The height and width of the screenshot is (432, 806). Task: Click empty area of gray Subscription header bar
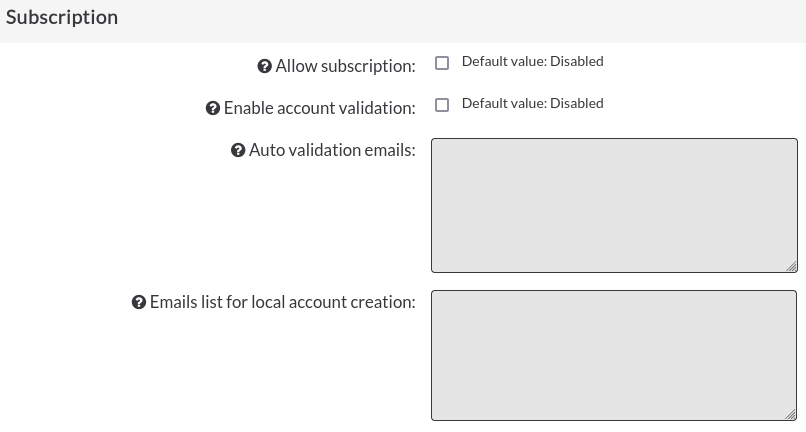pyautogui.click(x=463, y=21)
